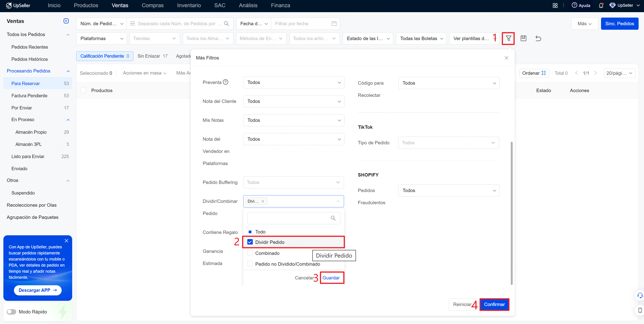644x324 pixels.
Task: Click the Preventa help question icon
Action: click(226, 82)
